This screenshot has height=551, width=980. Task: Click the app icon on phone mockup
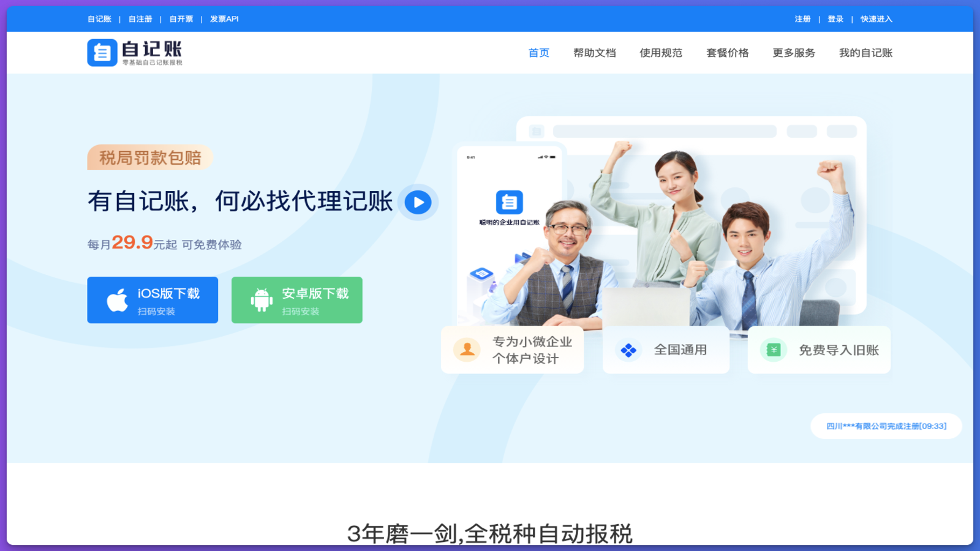509,202
